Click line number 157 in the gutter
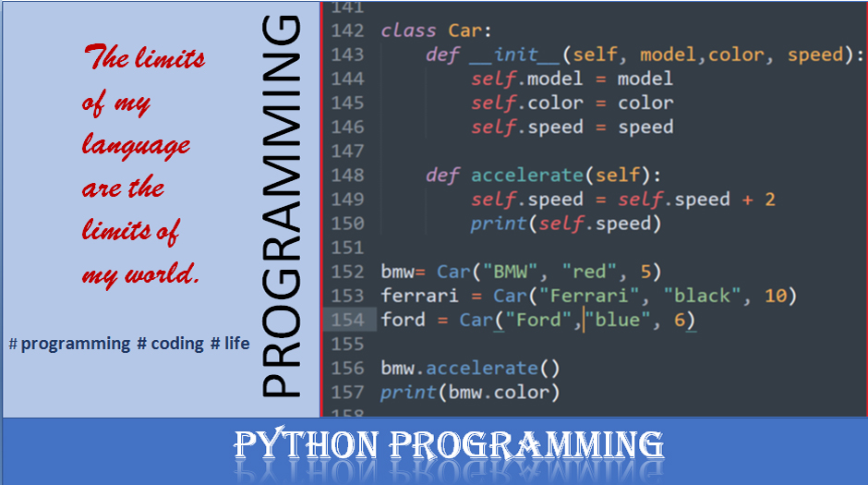 (x=347, y=393)
